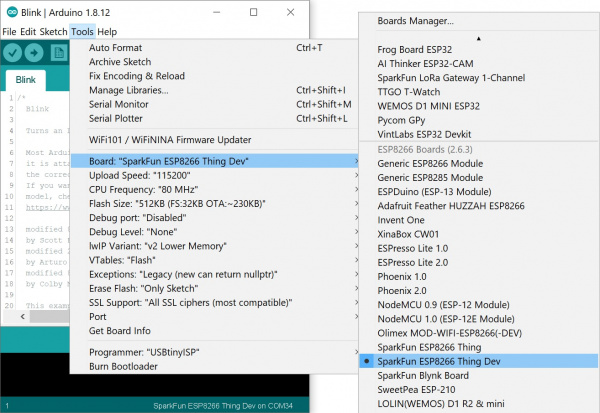Select Phoenix 1.0 board

(478, 277)
